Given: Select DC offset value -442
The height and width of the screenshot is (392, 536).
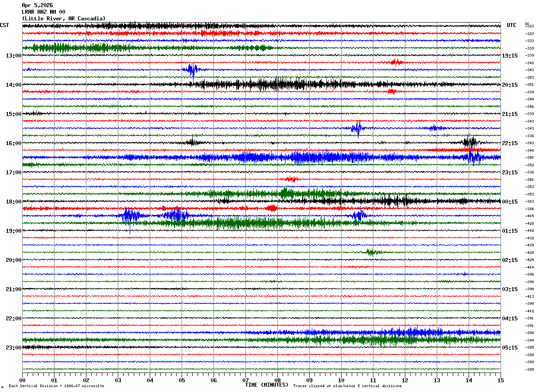Looking at the screenshot, I should (529, 231).
